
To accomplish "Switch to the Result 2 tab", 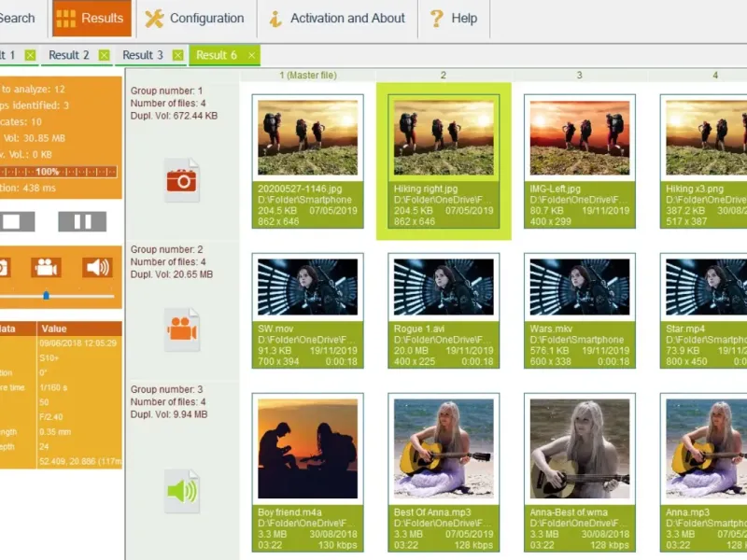I will (68, 55).
